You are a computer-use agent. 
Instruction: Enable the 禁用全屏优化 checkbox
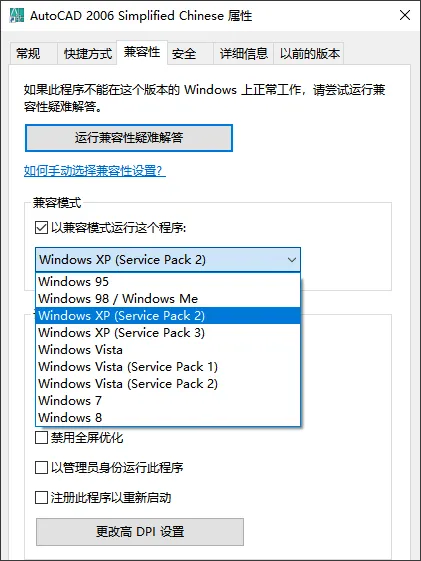(x=41, y=437)
